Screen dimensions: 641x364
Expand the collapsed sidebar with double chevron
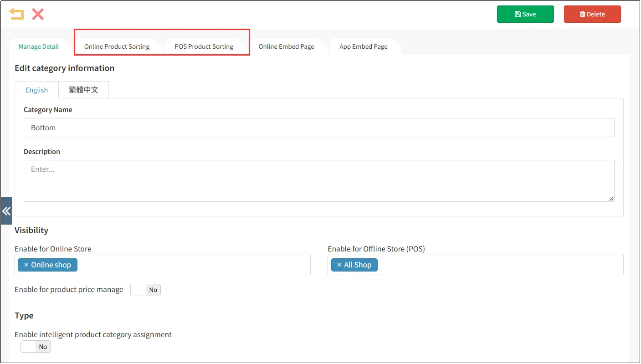coord(6,211)
